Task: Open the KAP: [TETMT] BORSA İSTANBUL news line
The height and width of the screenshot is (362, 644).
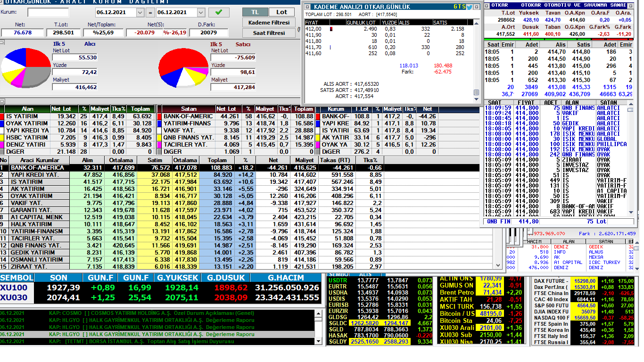Action: pos(157,341)
